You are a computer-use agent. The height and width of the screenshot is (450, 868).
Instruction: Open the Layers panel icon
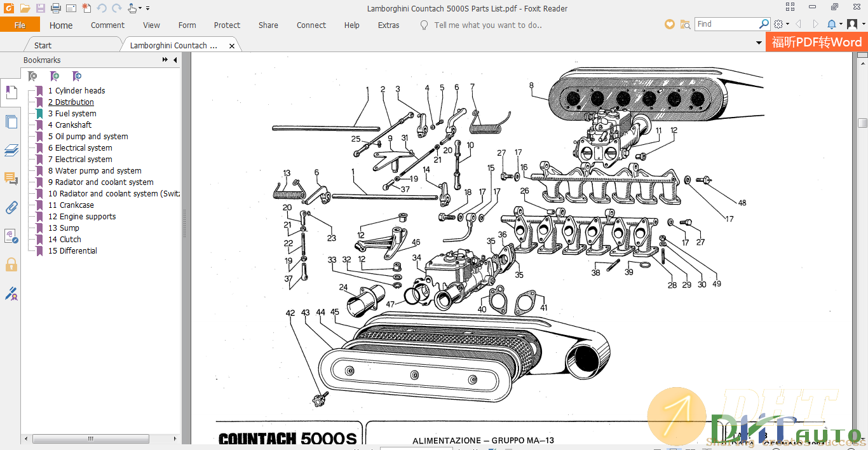click(x=11, y=150)
